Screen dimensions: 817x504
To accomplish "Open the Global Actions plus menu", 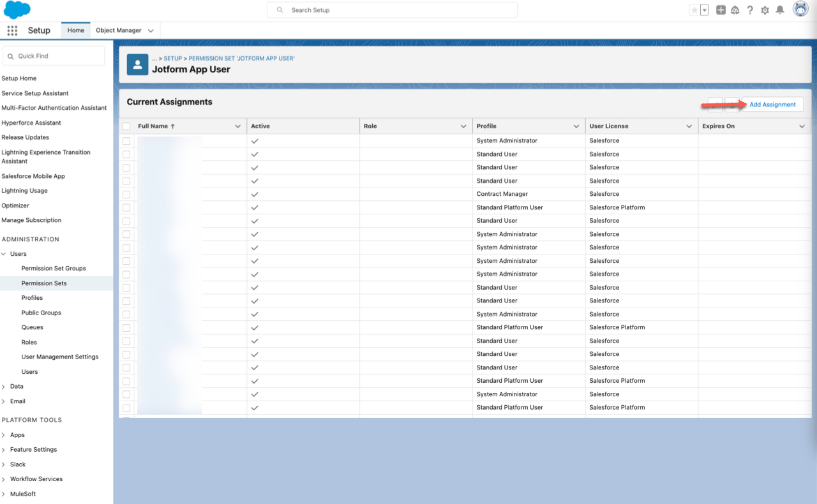I will point(721,10).
